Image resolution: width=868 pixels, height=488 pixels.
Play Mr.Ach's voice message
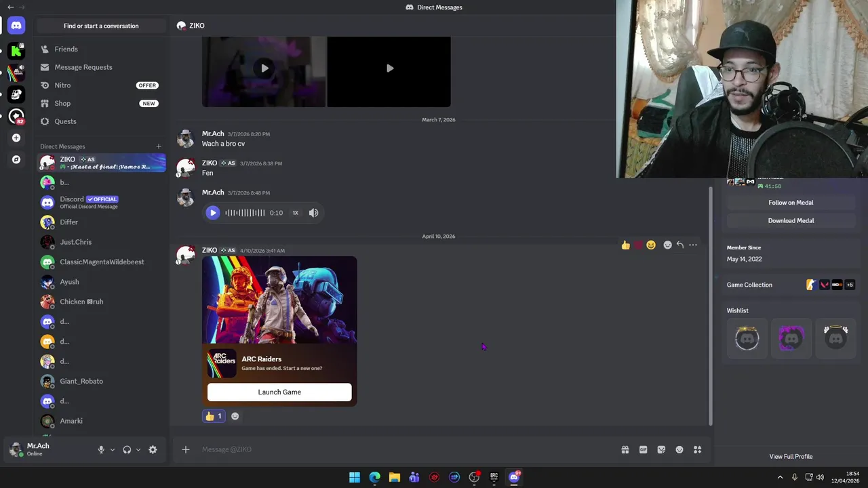tap(213, 213)
